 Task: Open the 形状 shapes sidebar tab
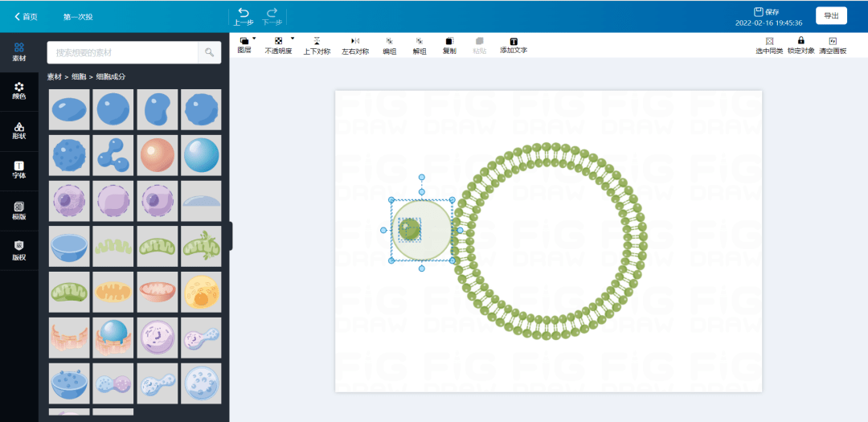19,130
